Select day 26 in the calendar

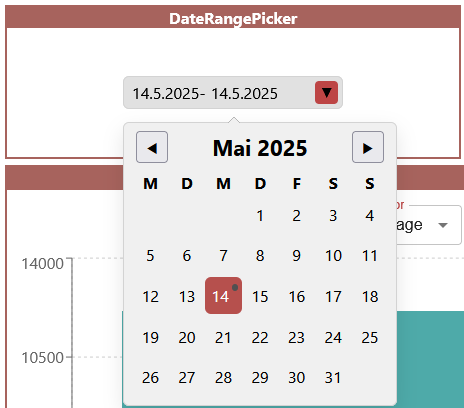point(150,377)
